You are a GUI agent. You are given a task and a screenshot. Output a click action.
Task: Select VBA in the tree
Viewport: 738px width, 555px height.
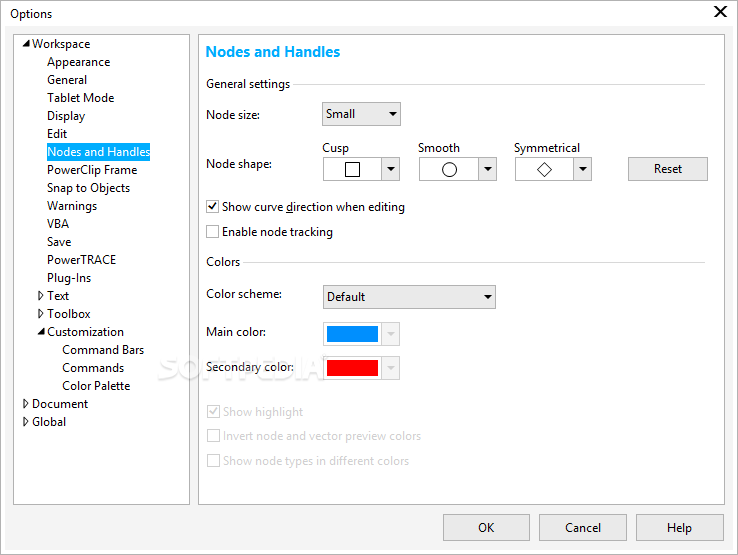click(58, 224)
